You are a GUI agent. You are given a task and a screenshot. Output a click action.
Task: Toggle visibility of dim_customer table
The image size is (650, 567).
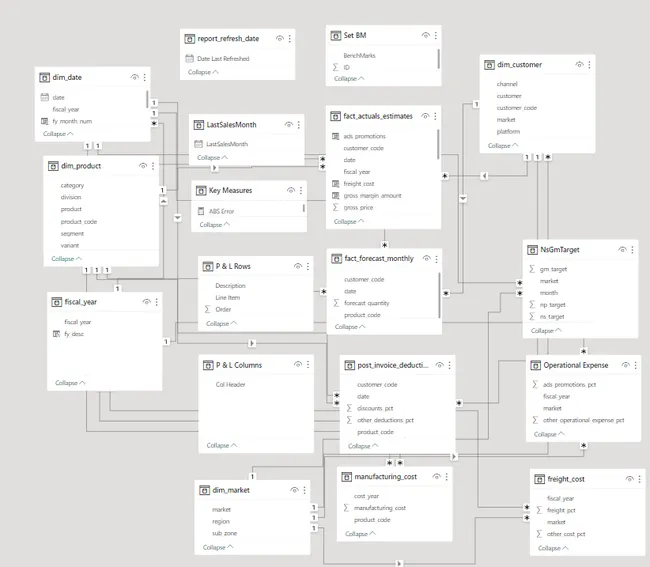(x=580, y=65)
